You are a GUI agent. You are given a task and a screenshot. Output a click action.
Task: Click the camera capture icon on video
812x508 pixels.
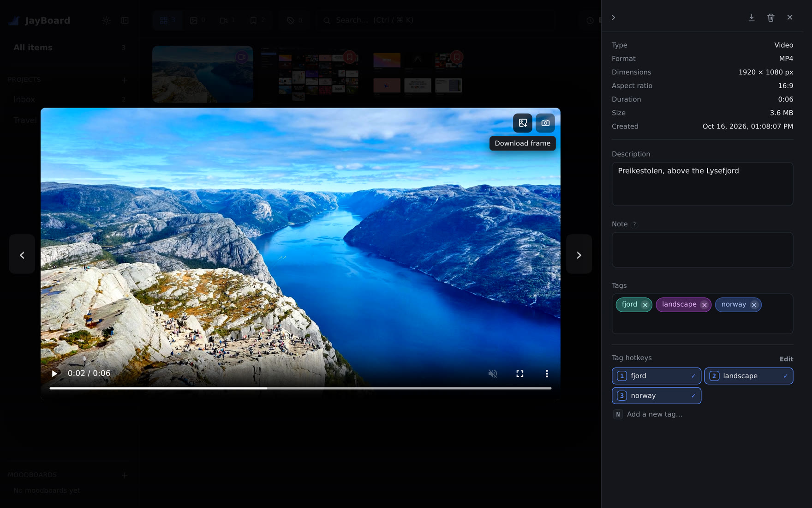pyautogui.click(x=545, y=123)
